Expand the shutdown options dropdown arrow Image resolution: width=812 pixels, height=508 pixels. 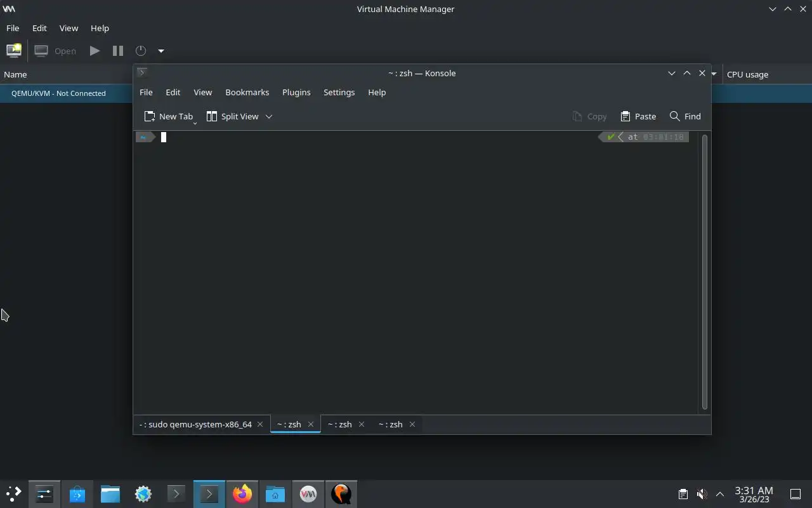[x=161, y=51]
